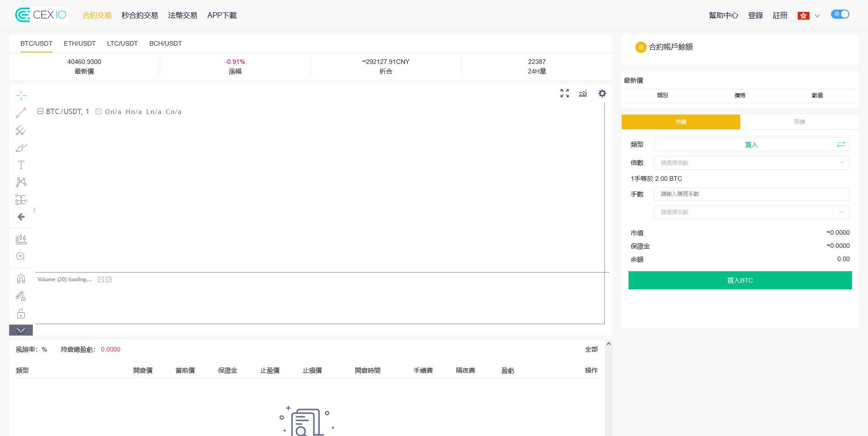Image resolution: width=868 pixels, height=436 pixels.
Task: Toggle the magnet mode icon
Action: [x=21, y=279]
